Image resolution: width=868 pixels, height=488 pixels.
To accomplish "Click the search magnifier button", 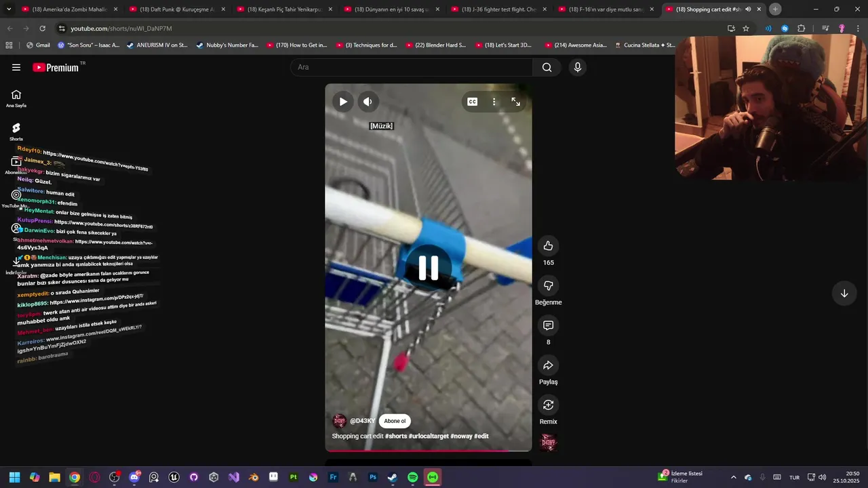I will [547, 67].
